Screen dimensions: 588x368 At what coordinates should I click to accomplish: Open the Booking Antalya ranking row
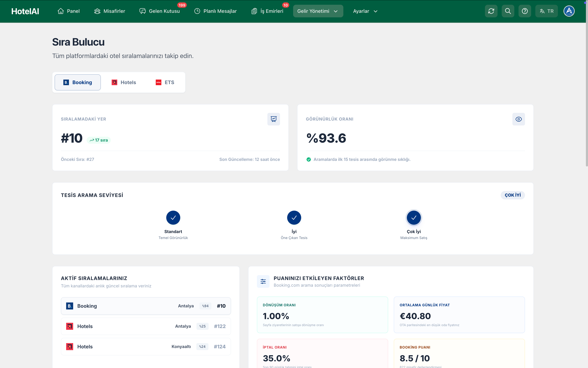[146, 306]
